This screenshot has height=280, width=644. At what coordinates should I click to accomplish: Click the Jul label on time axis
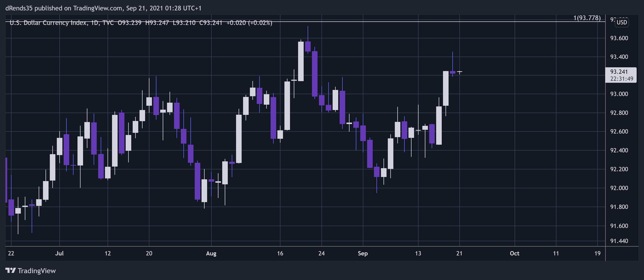pos(59,253)
